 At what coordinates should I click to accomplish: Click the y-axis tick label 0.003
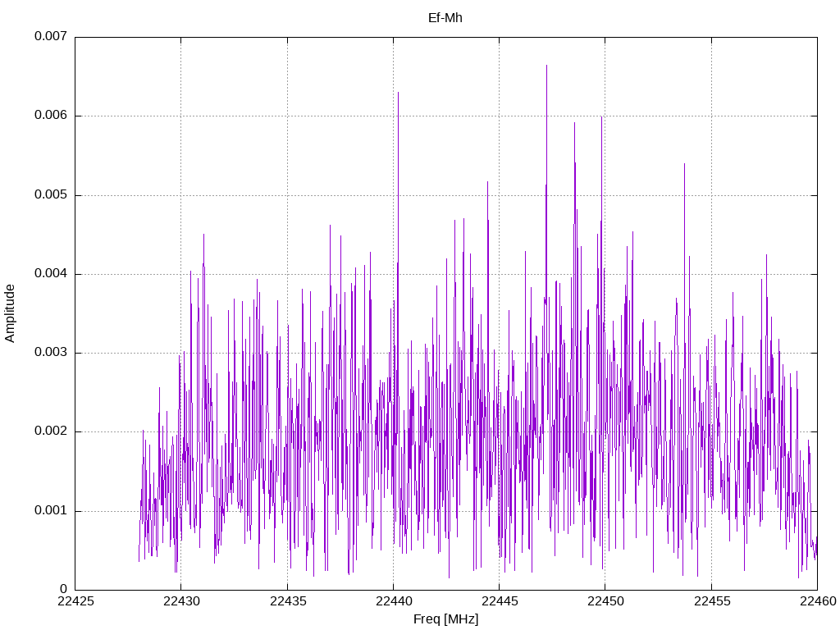tap(51, 353)
